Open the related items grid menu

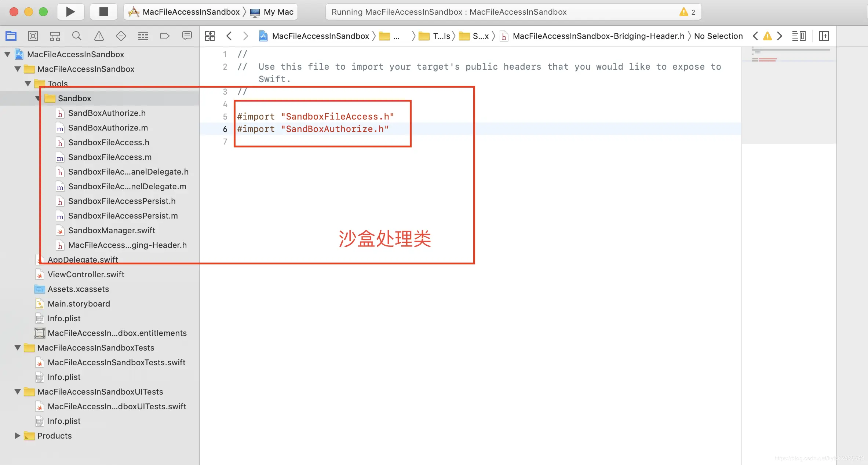point(210,36)
